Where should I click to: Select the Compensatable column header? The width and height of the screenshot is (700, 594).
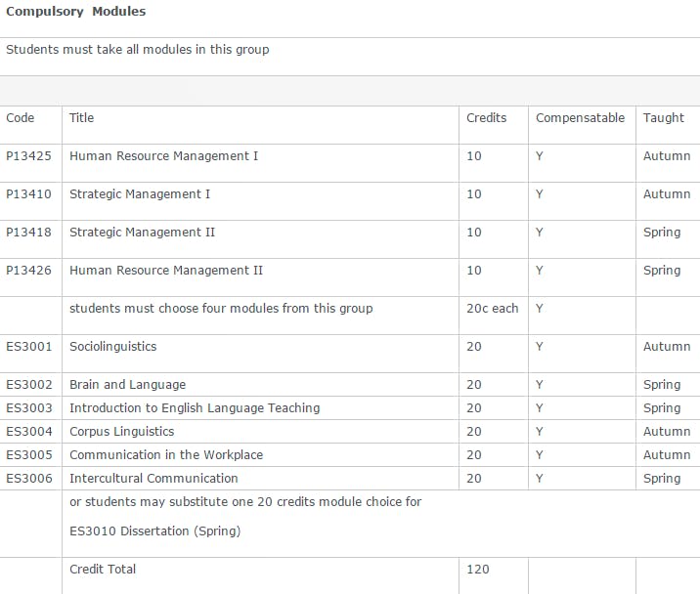coord(580,118)
